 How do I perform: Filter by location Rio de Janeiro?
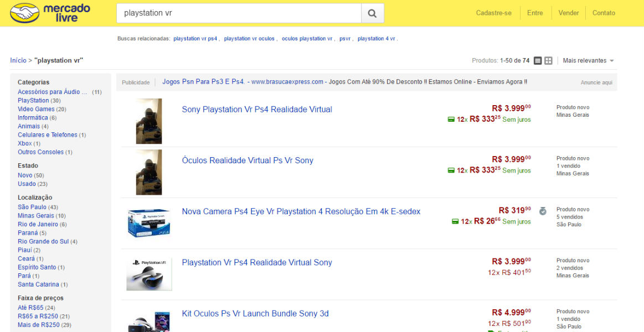point(38,225)
